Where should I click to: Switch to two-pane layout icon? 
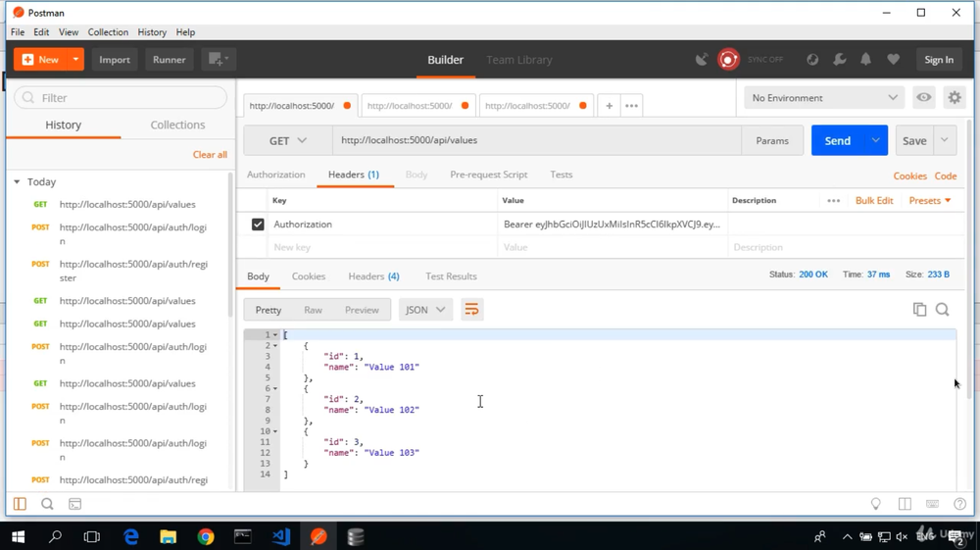pyautogui.click(x=905, y=504)
